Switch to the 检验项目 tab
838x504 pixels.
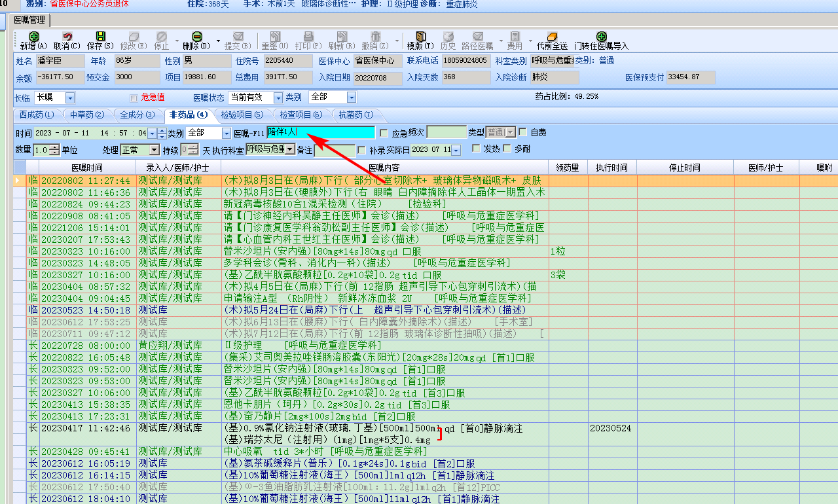[x=242, y=115]
